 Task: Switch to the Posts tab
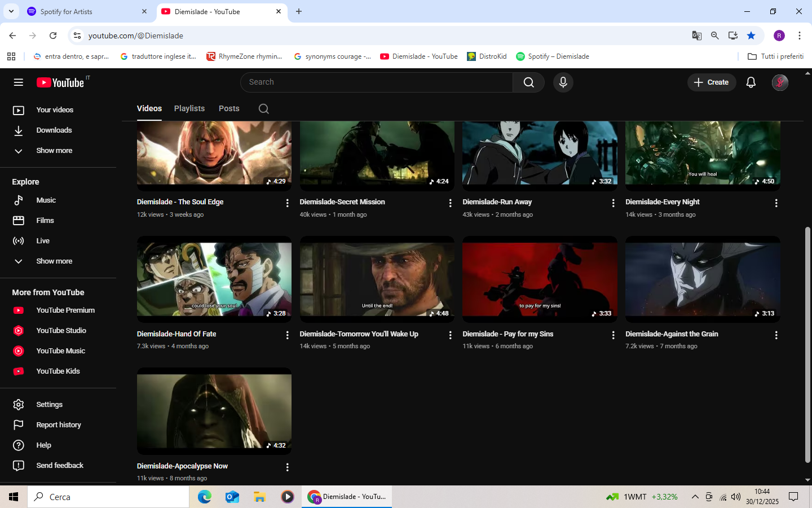229,108
